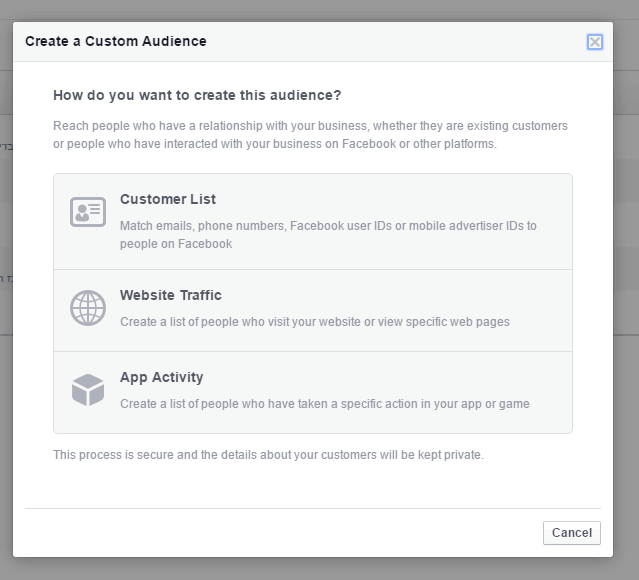Image resolution: width=639 pixels, height=580 pixels.
Task: Pick the App Activity heading
Action: coord(162,377)
